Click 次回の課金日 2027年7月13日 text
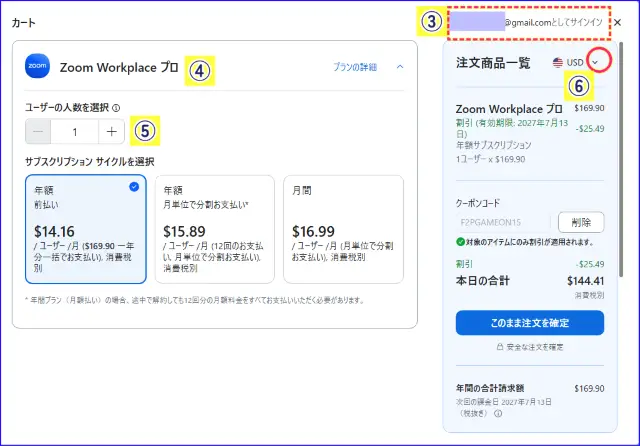 click(504, 402)
